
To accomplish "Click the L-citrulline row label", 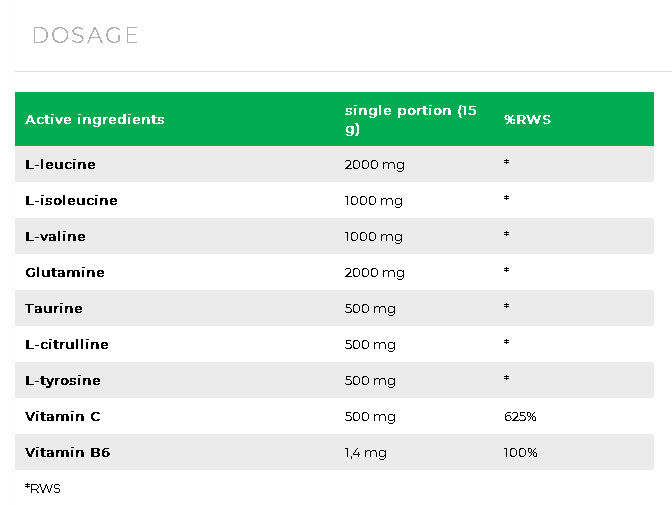I will click(x=66, y=344).
